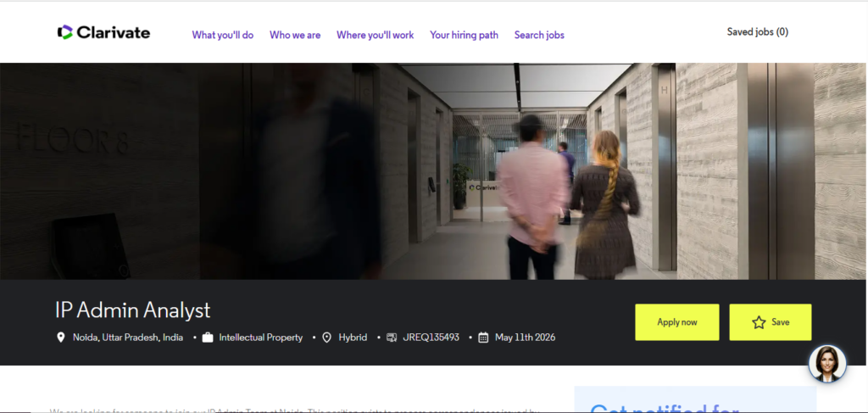
Task: Click the IP Admin Analyst title
Action: 133,310
